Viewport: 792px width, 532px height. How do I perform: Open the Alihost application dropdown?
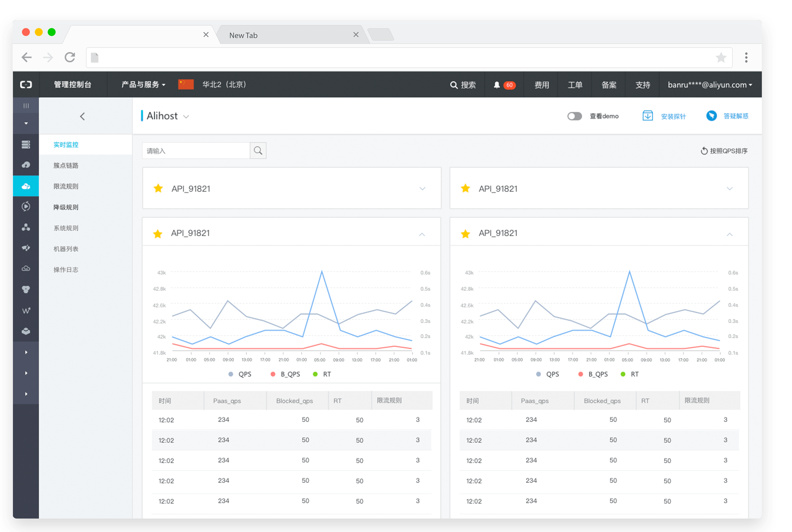click(186, 116)
